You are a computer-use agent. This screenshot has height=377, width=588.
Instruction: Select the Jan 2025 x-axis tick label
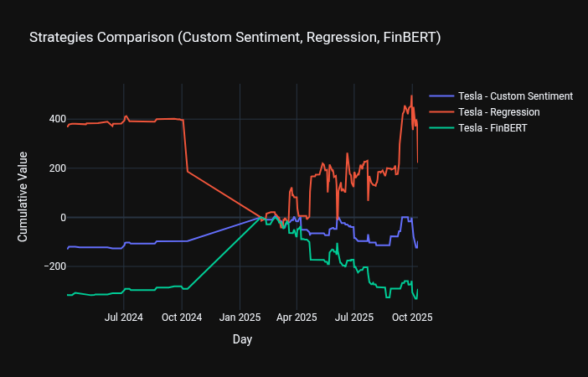(240, 318)
